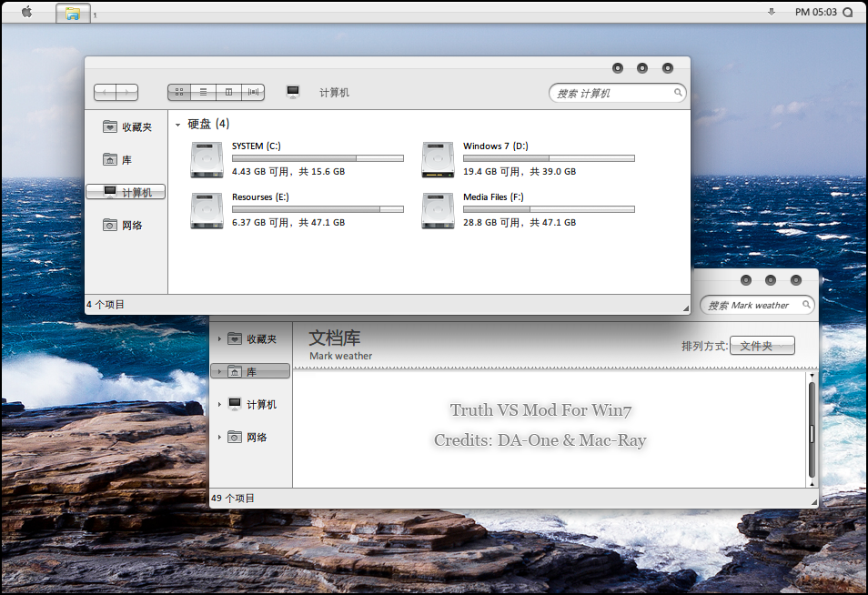Expand 计算机 node in the lower window sidebar
This screenshot has width=868, height=595.
tap(219, 405)
